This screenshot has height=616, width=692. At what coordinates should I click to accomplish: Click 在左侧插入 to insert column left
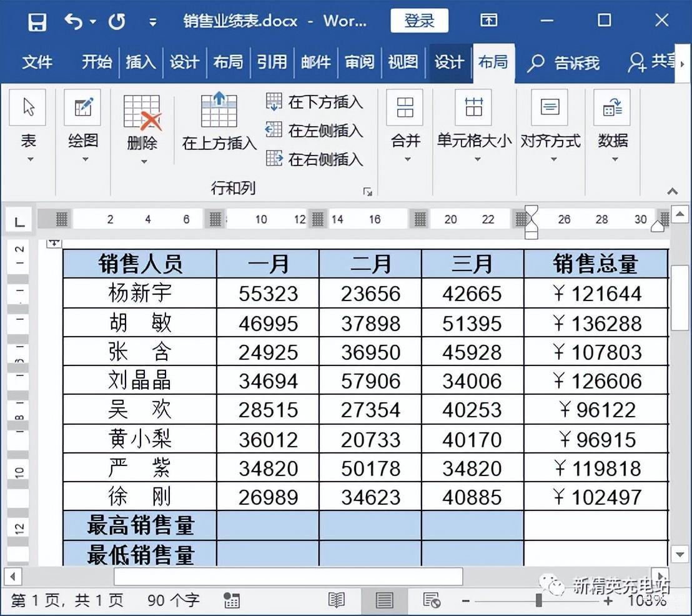[x=315, y=131]
